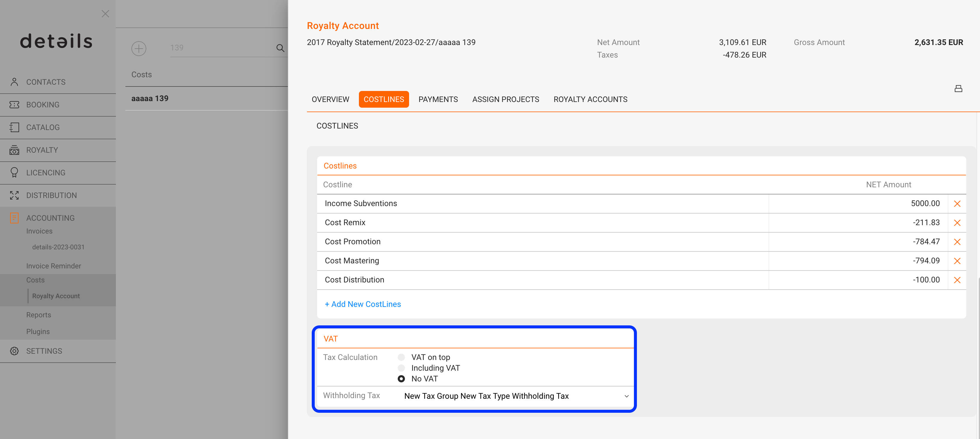Click the print icon above the tabs
The width and height of the screenshot is (980, 439).
pos(958,89)
